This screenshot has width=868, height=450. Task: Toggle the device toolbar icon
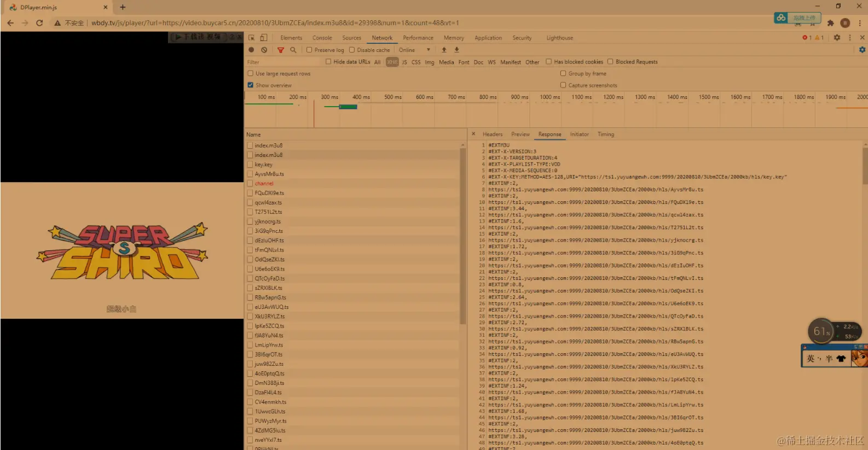(263, 38)
